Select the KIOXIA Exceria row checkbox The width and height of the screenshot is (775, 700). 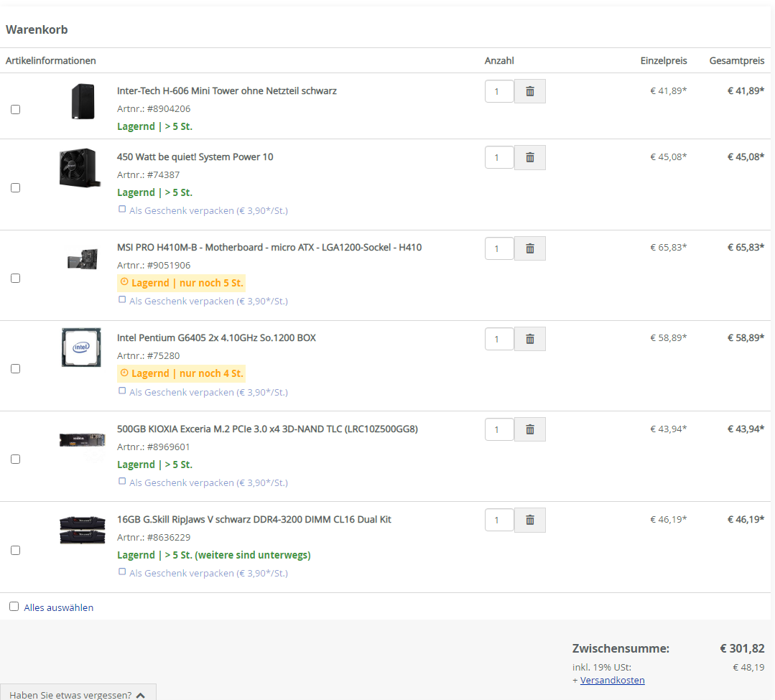15,459
